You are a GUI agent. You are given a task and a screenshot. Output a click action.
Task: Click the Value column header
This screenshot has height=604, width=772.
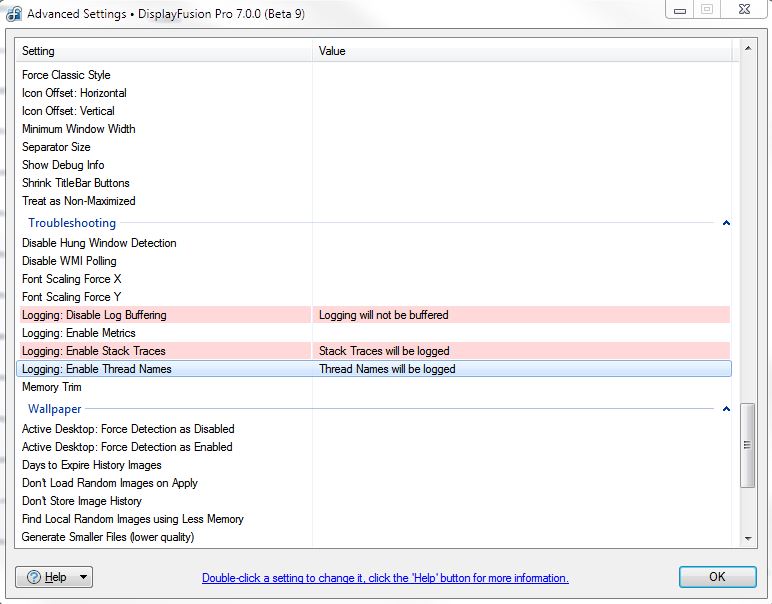tap(520, 51)
